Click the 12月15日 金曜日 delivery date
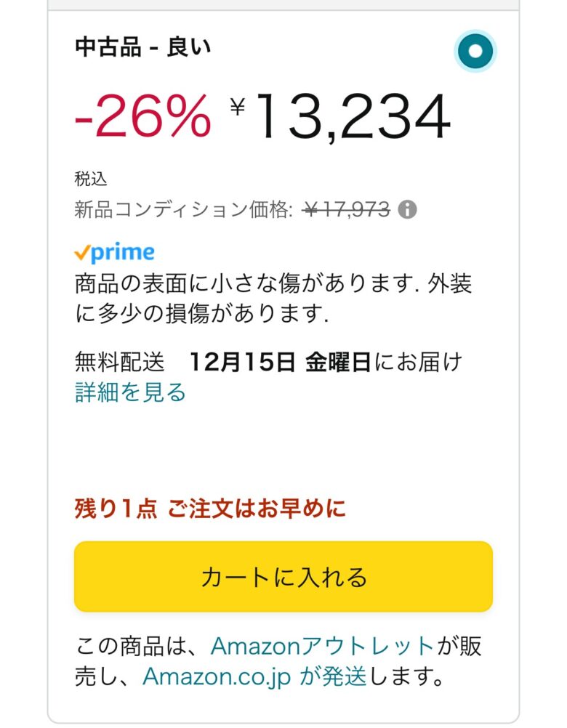567x728 pixels. point(280,361)
